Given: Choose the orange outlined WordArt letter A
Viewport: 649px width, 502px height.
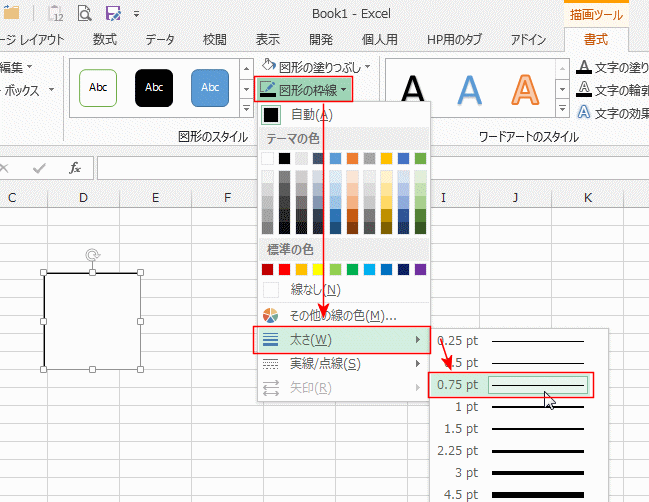Looking at the screenshot, I should [x=524, y=90].
